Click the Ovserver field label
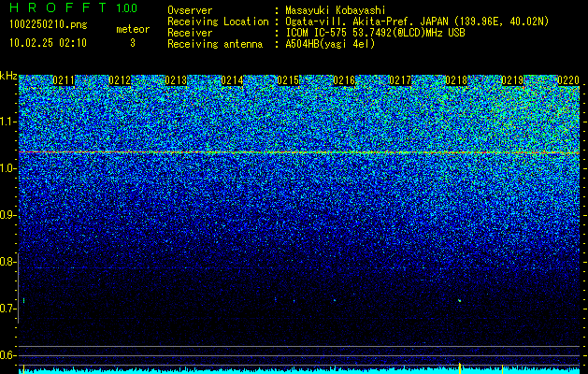The height and width of the screenshot is (374, 588). click(190, 10)
